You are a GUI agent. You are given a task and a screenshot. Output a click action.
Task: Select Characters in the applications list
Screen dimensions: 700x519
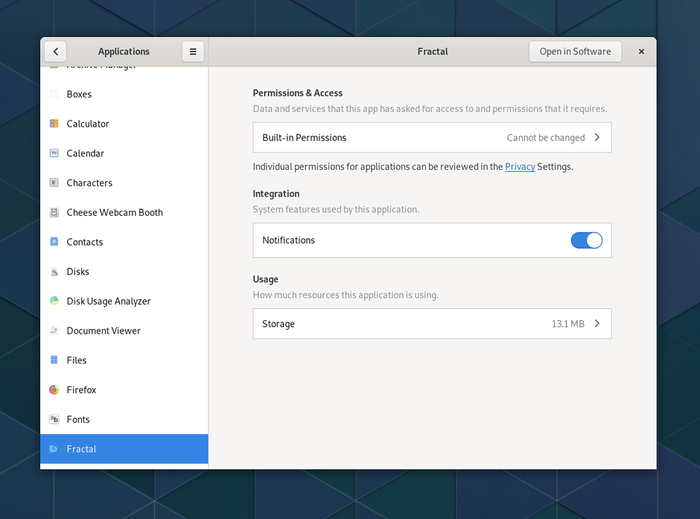[89, 183]
